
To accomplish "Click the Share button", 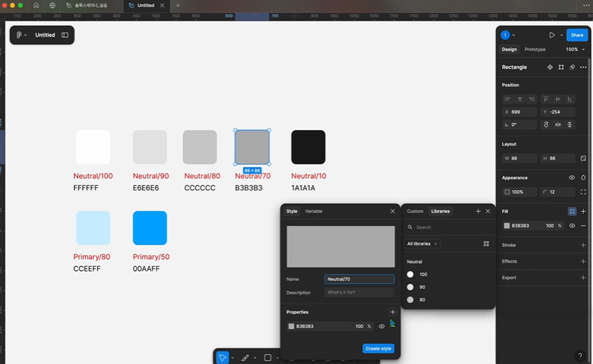I will point(577,35).
